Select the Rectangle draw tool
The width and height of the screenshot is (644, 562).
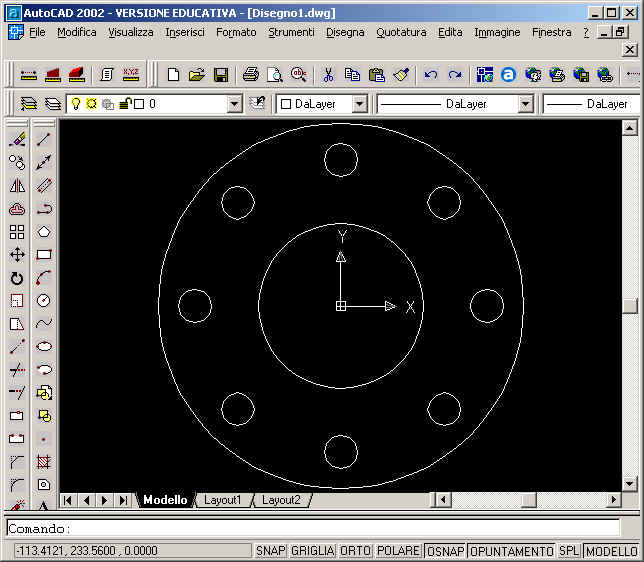(x=44, y=255)
